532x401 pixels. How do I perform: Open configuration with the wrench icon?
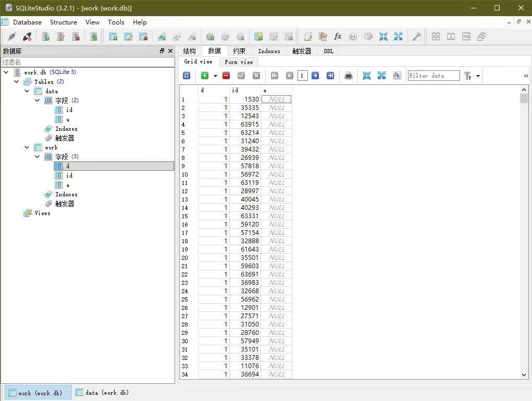(x=417, y=36)
